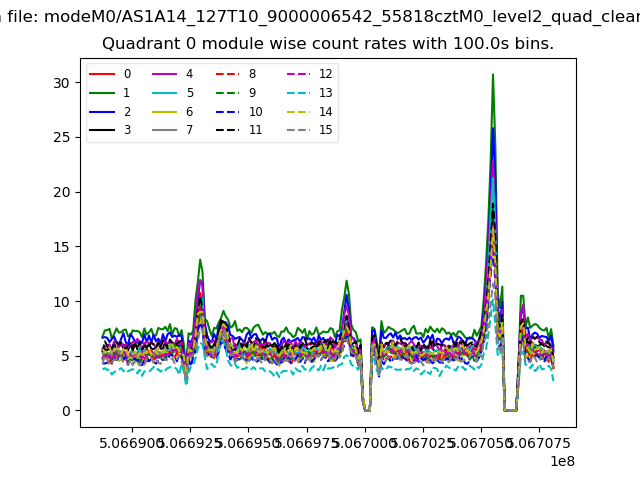Image resolution: width=640 pixels, height=480 pixels.
Task: Select the yellow legend entry for module 6
Action: point(166,112)
